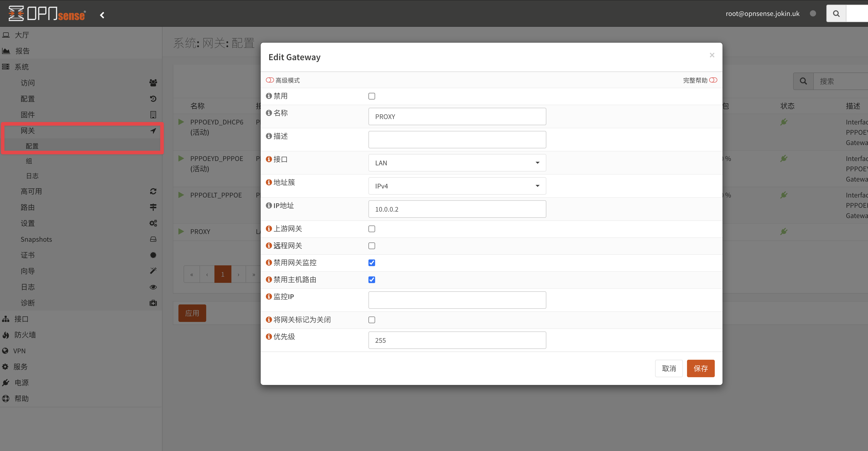This screenshot has width=868, height=451.
Task: Go to page 1 in pagination
Action: [223, 274]
